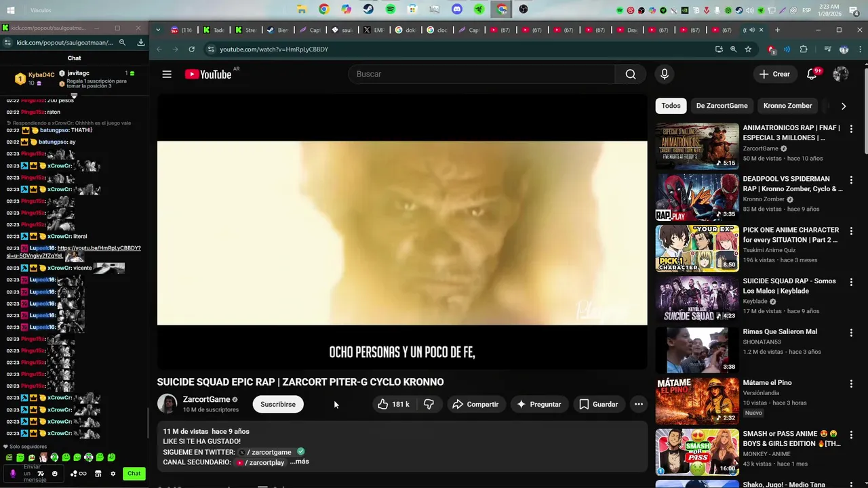Open the YouTube account avatar menu
The image size is (868, 488).
pos(841,74)
